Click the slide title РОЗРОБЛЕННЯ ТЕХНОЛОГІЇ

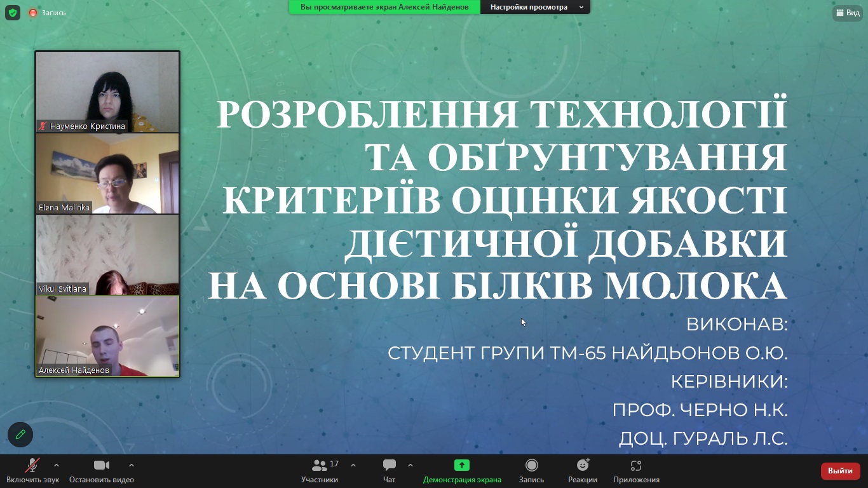coord(502,114)
